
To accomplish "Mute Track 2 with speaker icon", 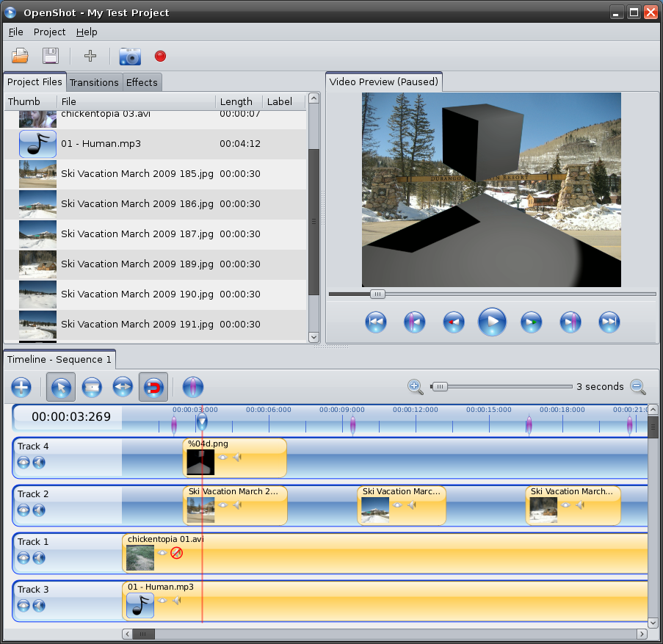I will pyautogui.click(x=39, y=510).
